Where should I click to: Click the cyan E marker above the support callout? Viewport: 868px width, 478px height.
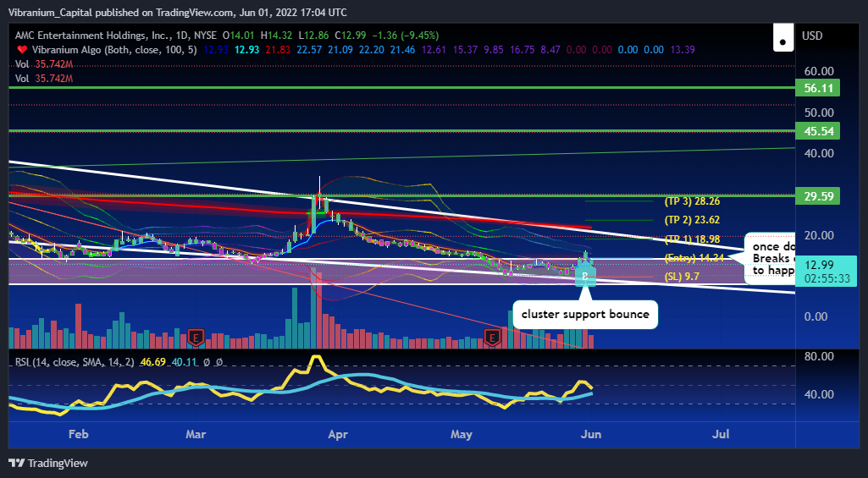586,275
